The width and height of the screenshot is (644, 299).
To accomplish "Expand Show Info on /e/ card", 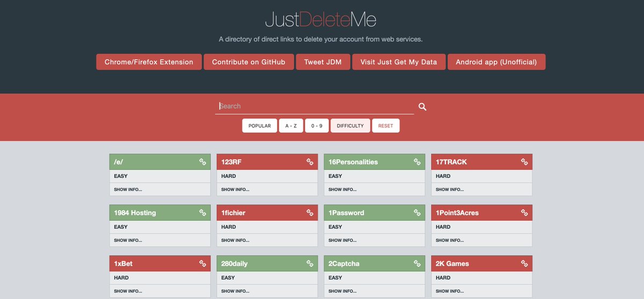I will pyautogui.click(x=128, y=189).
